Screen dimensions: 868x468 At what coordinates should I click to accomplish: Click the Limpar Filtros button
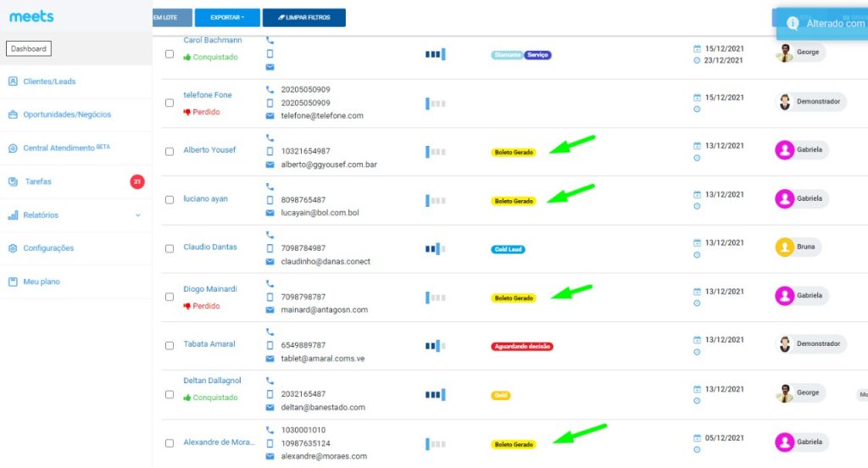pyautogui.click(x=304, y=17)
